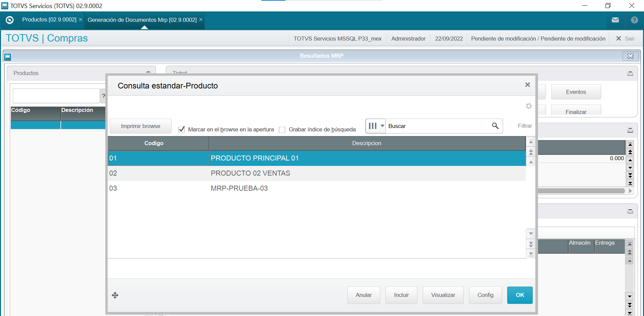Click the right arrow of horizontal scrollbar
The height and width of the screenshot is (316, 644).
(630, 191)
